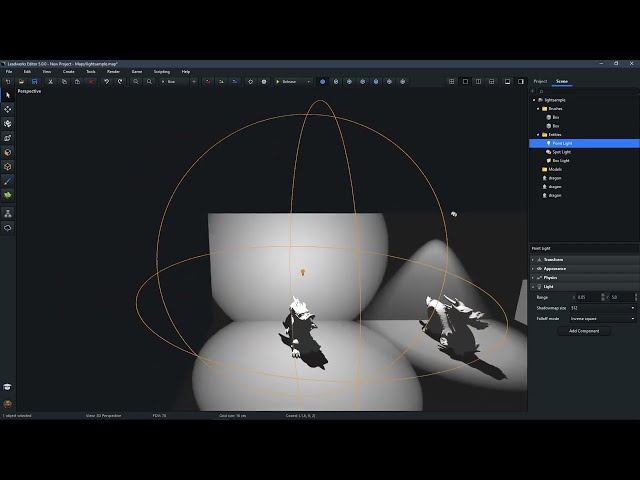Open the Edit menu

[27, 71]
